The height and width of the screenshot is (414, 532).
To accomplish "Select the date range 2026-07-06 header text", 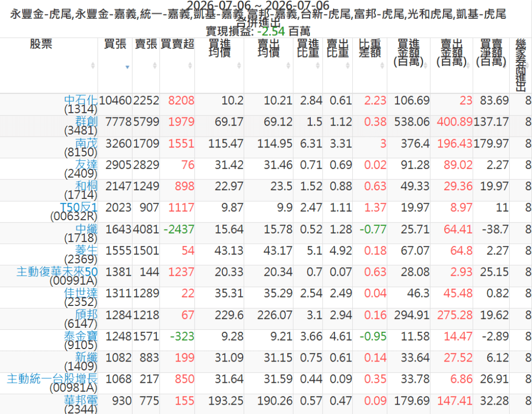I will [258, 5].
